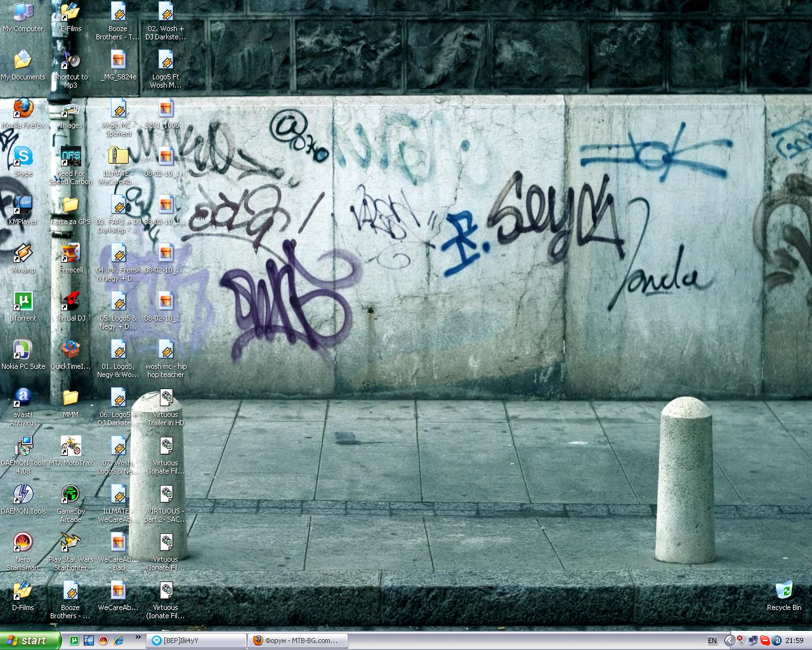Switch to the [BEP]Ilii4yY Skype window
This screenshot has height=650, width=812.
195,640
